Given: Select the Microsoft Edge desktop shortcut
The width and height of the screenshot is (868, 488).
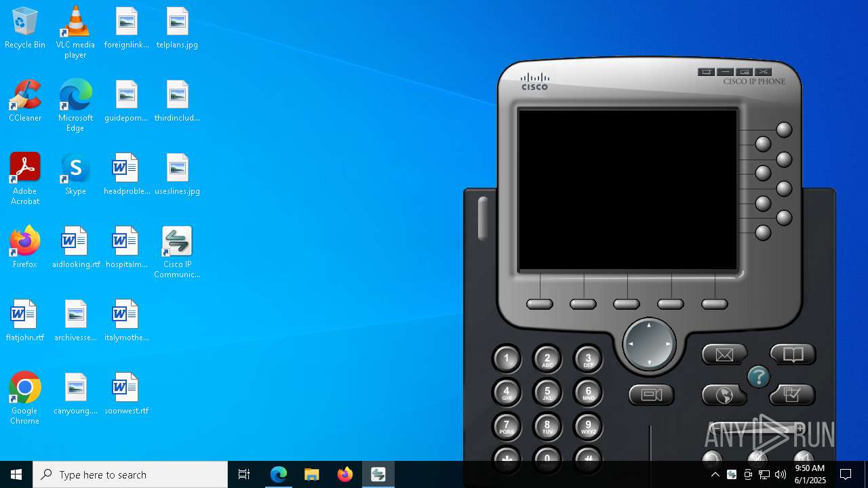Looking at the screenshot, I should [x=75, y=106].
